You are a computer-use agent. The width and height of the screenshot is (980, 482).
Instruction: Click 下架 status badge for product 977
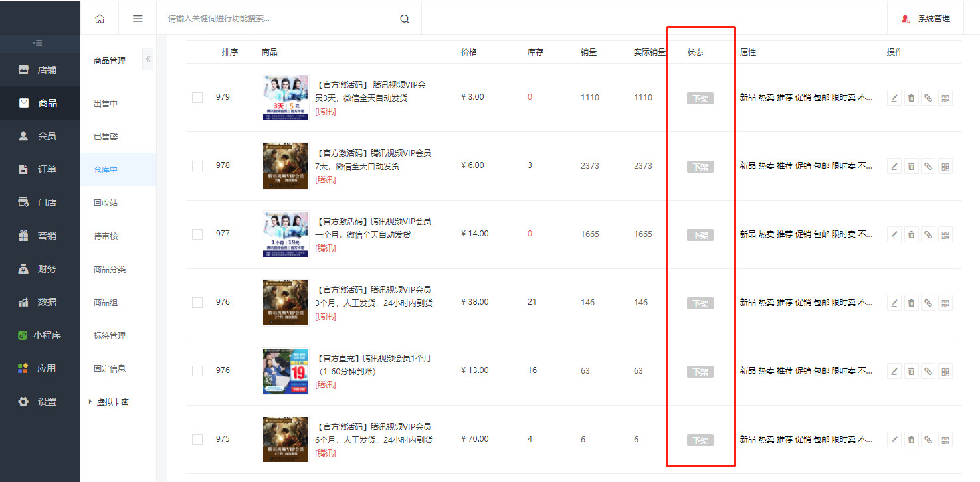pyautogui.click(x=700, y=235)
